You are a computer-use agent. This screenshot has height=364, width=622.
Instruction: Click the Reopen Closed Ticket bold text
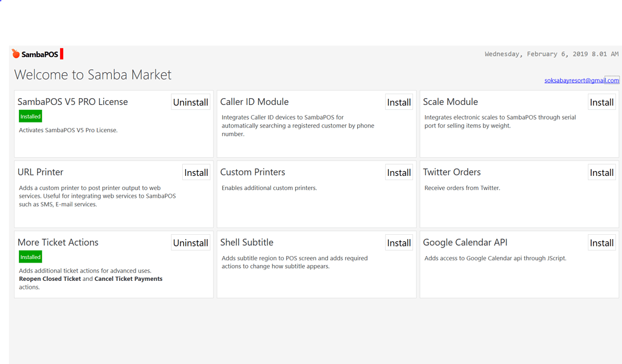coord(50,278)
